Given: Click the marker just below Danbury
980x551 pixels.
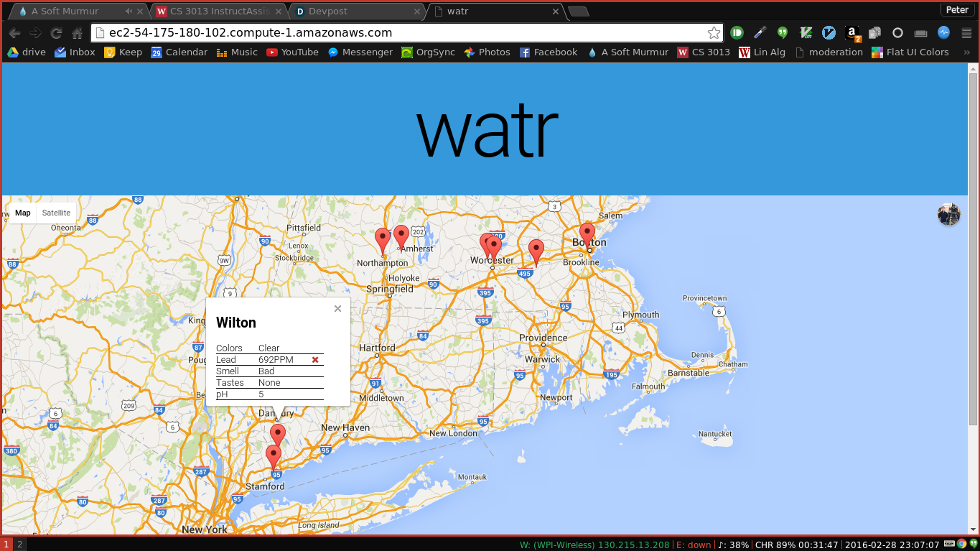Looking at the screenshot, I should (278, 436).
